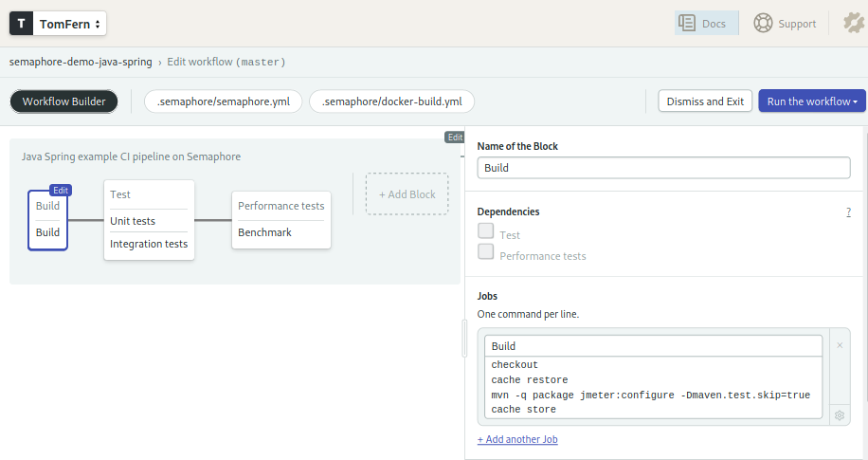Image resolution: width=868 pixels, height=460 pixels.
Task: Open job settings gear icon
Action: (x=840, y=415)
